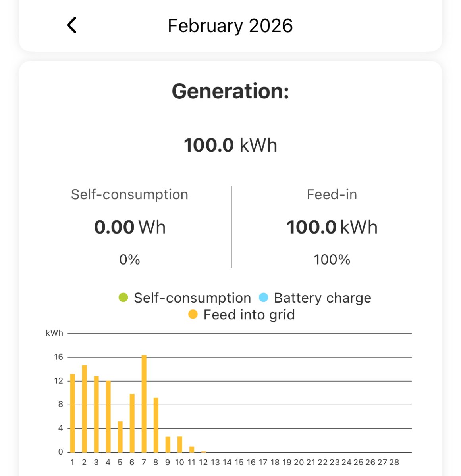The width and height of the screenshot is (461, 476).
Task: Tap day 28 on the x-axis
Action: [394, 462]
